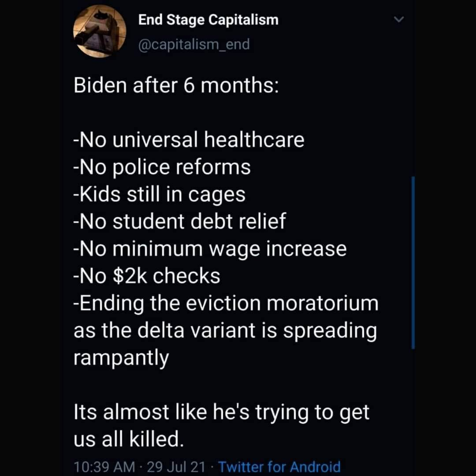Click the word "rampantly"
The width and height of the screenshot is (476, 476).
(x=121, y=358)
